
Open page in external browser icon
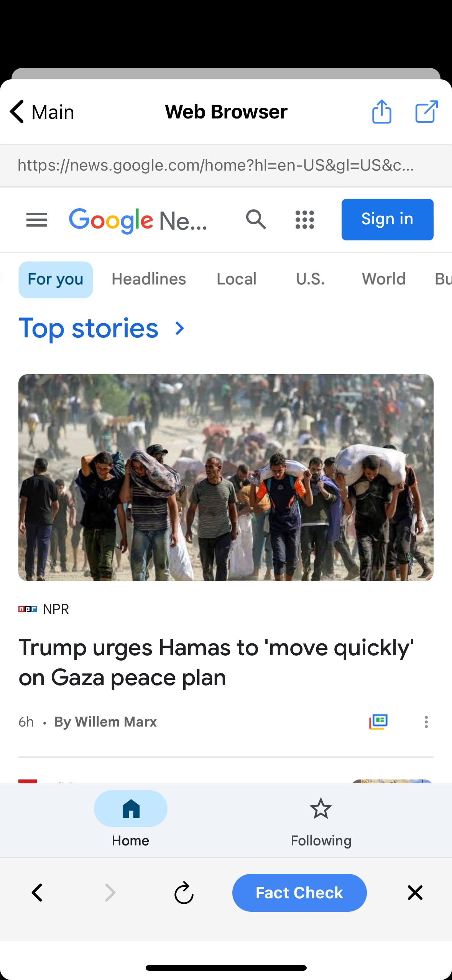coord(426,112)
